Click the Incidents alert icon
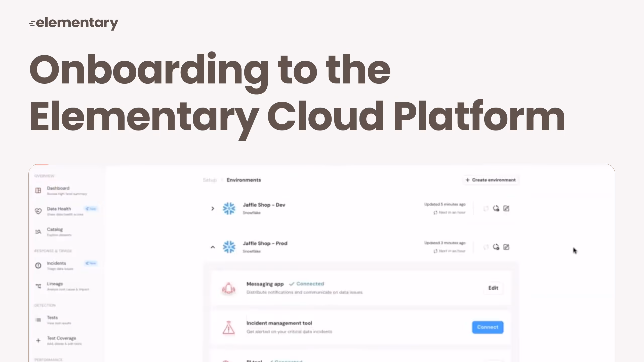Viewport: 644px width, 362px height. pos(38,265)
